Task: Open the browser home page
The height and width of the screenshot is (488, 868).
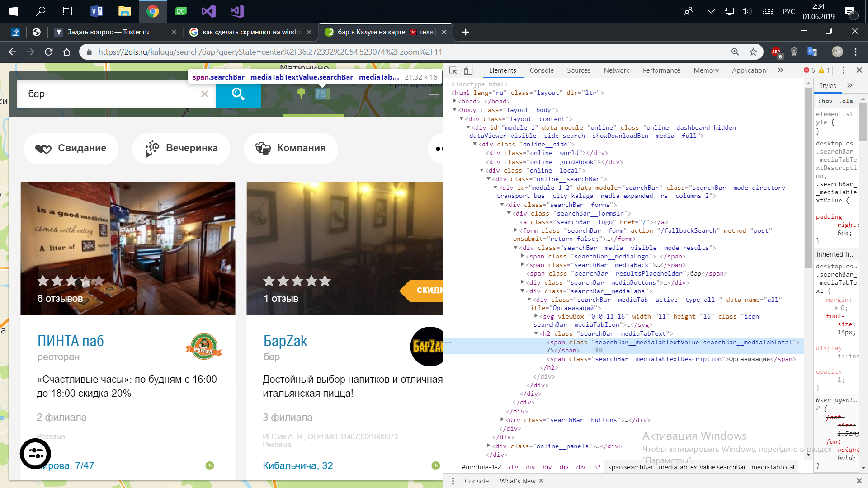Action: click(x=66, y=52)
